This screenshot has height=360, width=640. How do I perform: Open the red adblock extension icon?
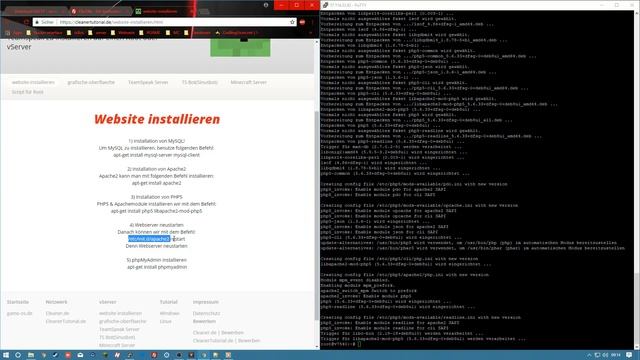click(302, 22)
